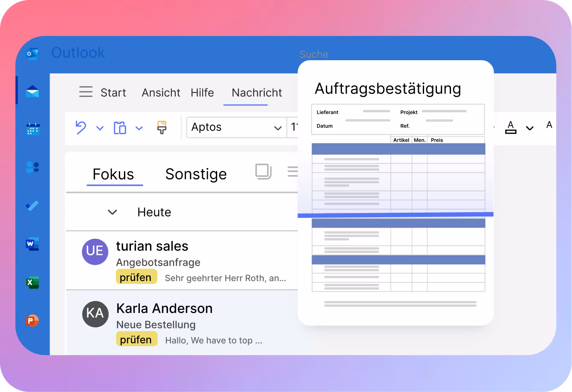
Task: Open the Undo options dropdown arrow
Action: [x=100, y=128]
